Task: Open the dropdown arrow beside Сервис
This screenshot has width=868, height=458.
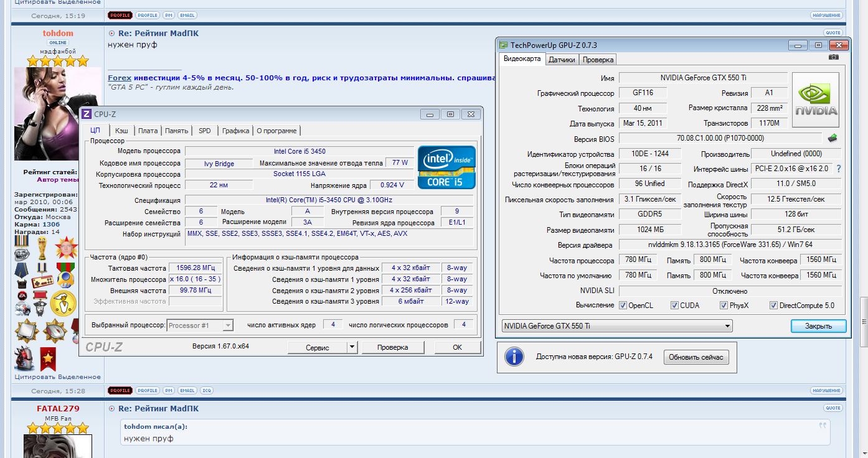Action: (x=352, y=347)
